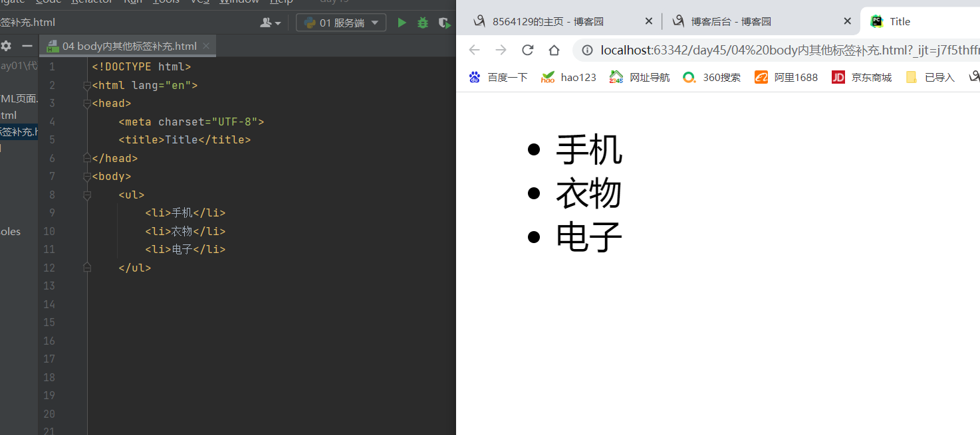The image size is (980, 435).
Task: Go back in the Chrome browser
Action: point(474,50)
